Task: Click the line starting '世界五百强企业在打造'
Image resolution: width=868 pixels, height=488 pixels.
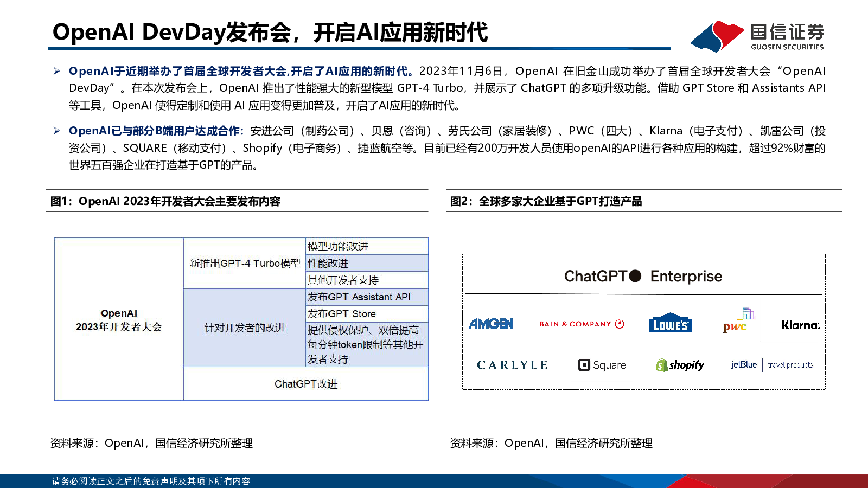Action: pos(164,165)
